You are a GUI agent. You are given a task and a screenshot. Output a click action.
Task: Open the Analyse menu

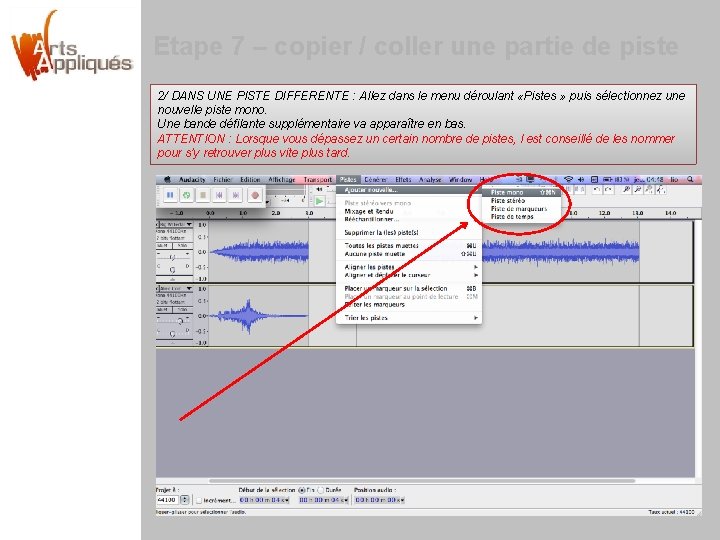[x=430, y=180]
